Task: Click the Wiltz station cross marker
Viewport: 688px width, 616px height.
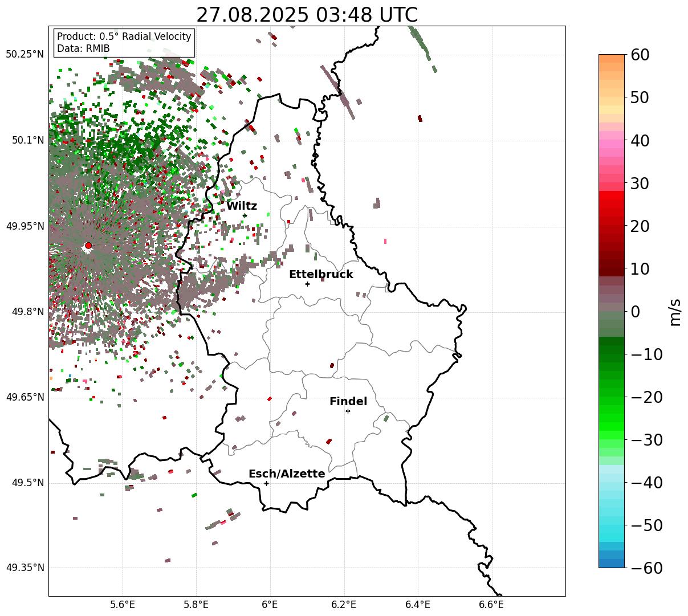Action: (x=245, y=215)
